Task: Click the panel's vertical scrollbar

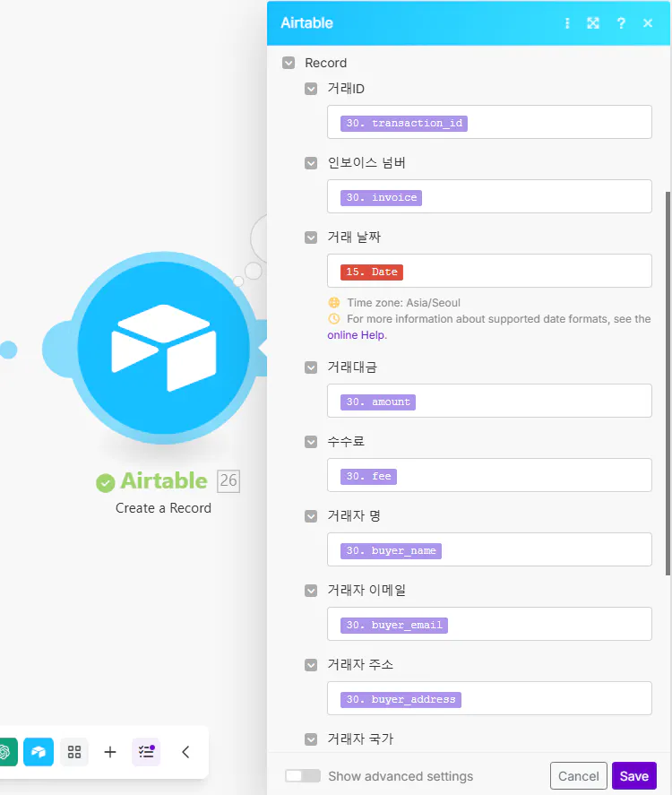Action: [668, 384]
